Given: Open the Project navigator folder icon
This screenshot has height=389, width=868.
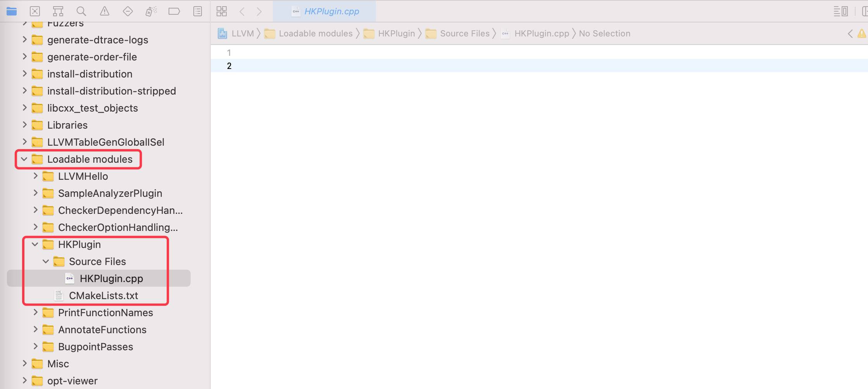Looking at the screenshot, I should (12, 11).
